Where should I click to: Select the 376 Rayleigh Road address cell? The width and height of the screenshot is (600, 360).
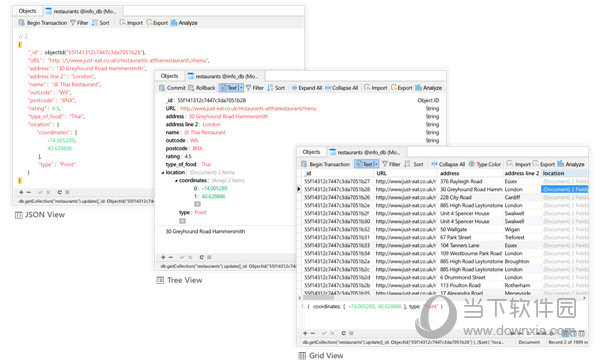(x=470, y=181)
